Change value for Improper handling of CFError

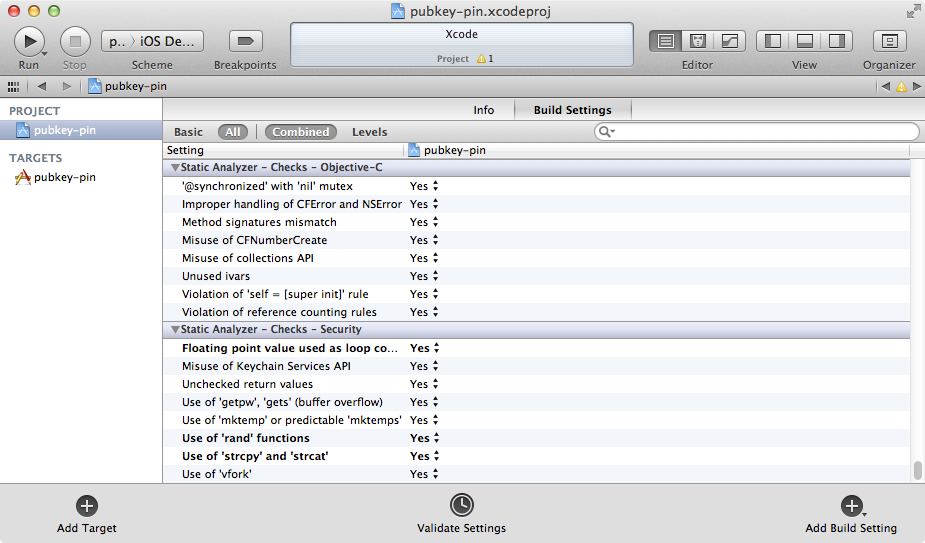[424, 204]
